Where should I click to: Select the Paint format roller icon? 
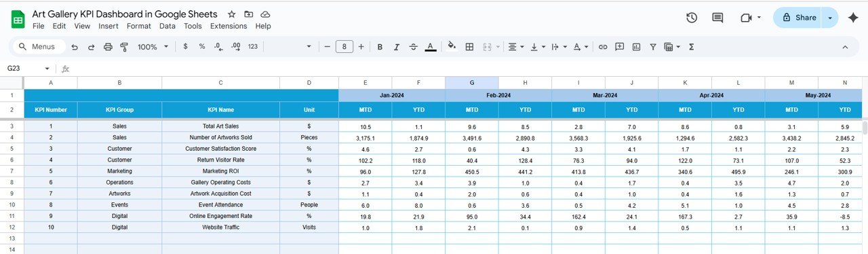pos(124,47)
